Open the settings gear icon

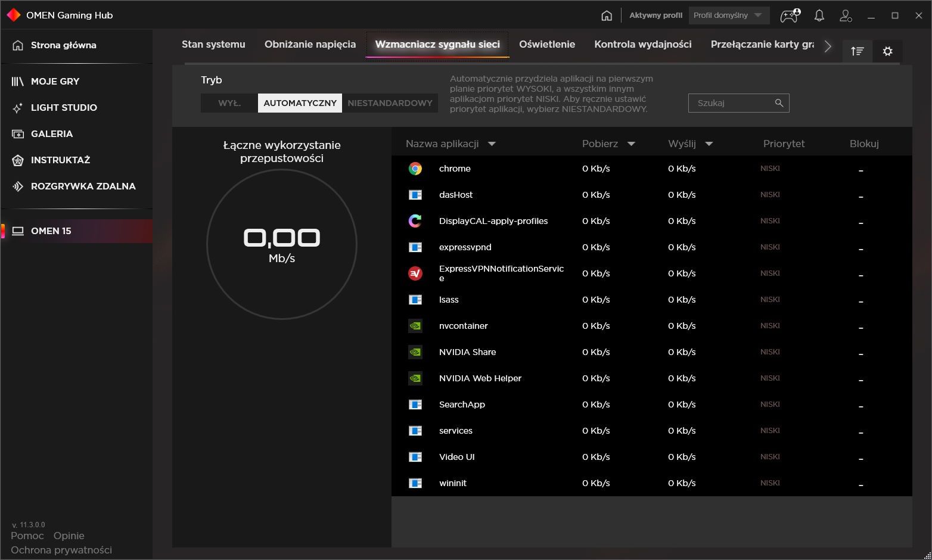point(888,51)
